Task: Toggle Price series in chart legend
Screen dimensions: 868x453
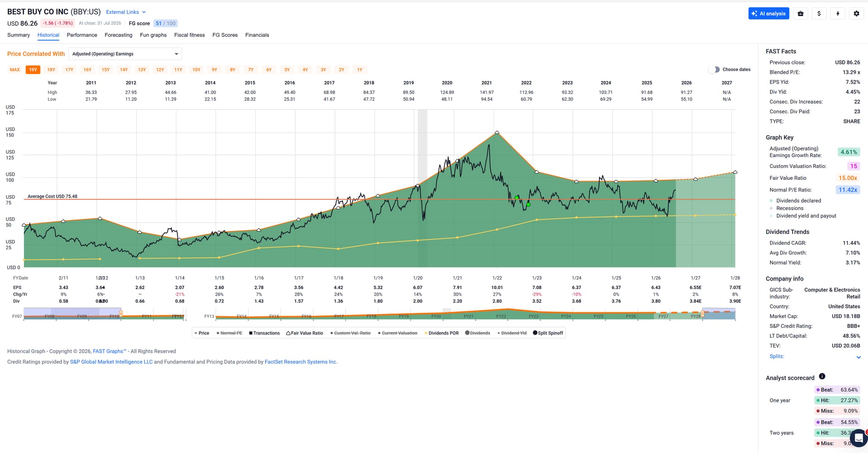Action: pyautogui.click(x=202, y=333)
